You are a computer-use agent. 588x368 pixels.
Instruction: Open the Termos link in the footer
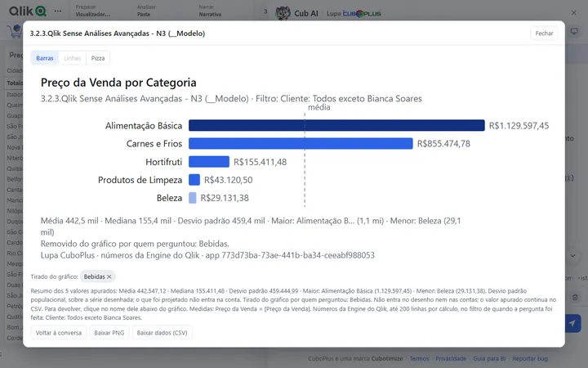coord(419,359)
